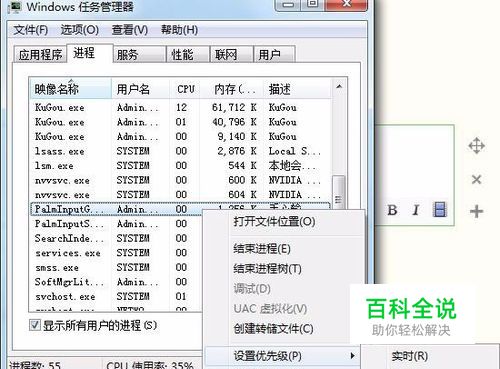This screenshot has height=369, width=500.
Task: Click the Bold B icon in editor
Action: click(x=392, y=210)
